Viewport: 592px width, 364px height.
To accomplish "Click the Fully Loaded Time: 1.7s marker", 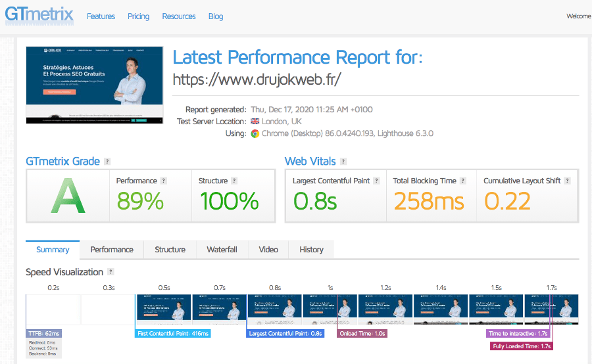I will (522, 346).
